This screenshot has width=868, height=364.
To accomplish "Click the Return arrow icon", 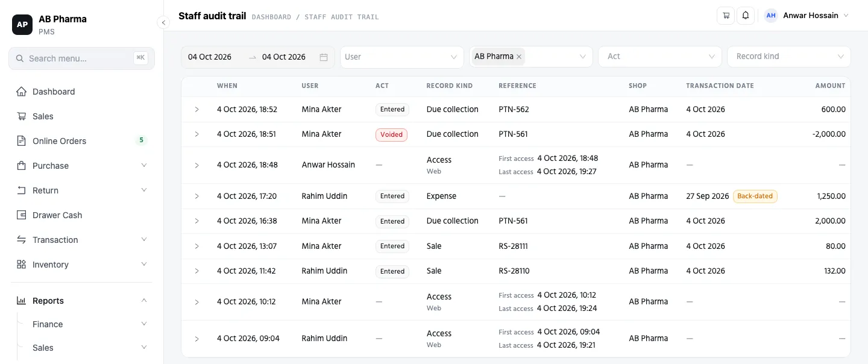I will pyautogui.click(x=22, y=190).
